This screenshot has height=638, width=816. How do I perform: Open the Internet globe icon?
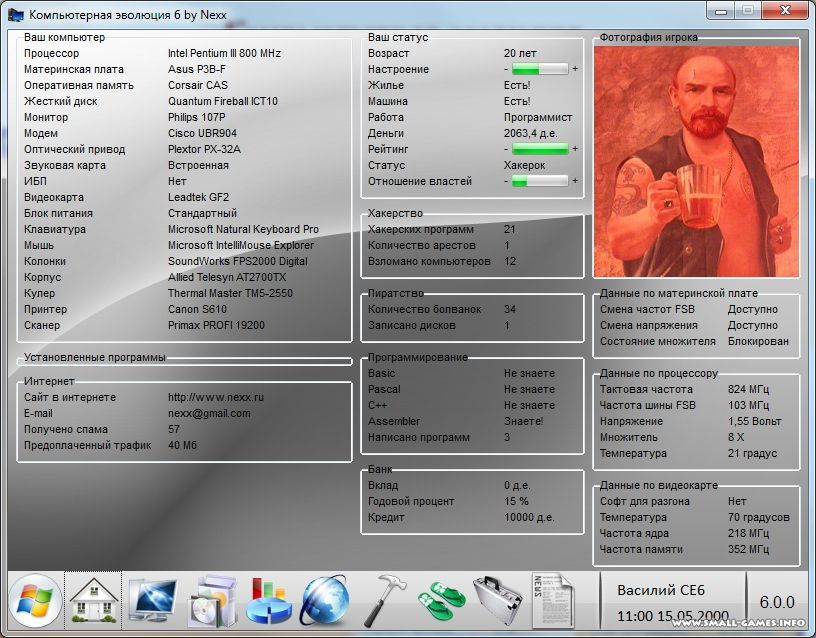pos(325,601)
